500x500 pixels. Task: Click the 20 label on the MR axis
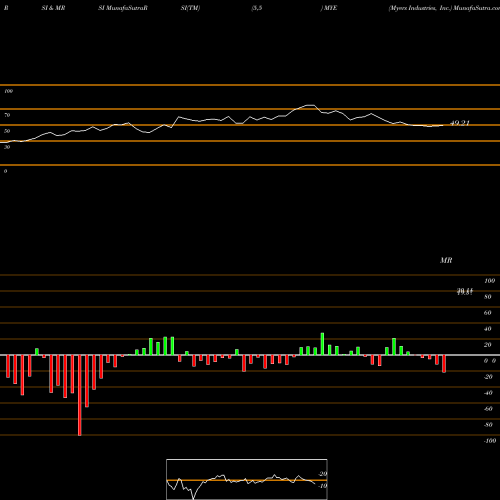pyautogui.click(x=488, y=345)
